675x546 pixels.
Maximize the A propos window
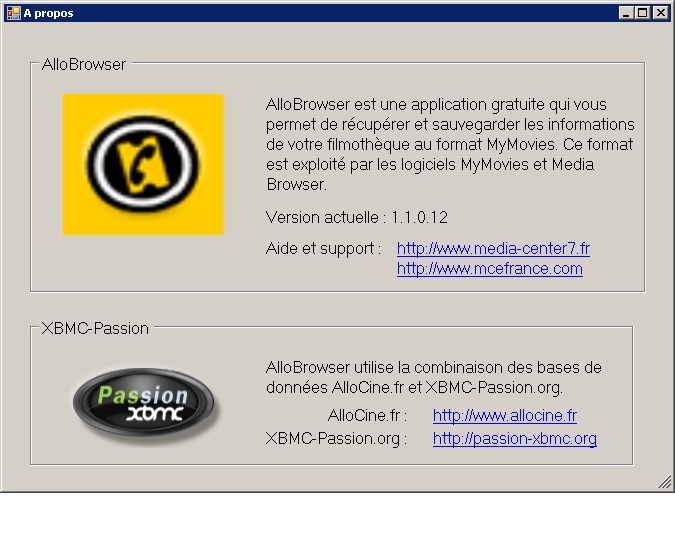tap(642, 13)
